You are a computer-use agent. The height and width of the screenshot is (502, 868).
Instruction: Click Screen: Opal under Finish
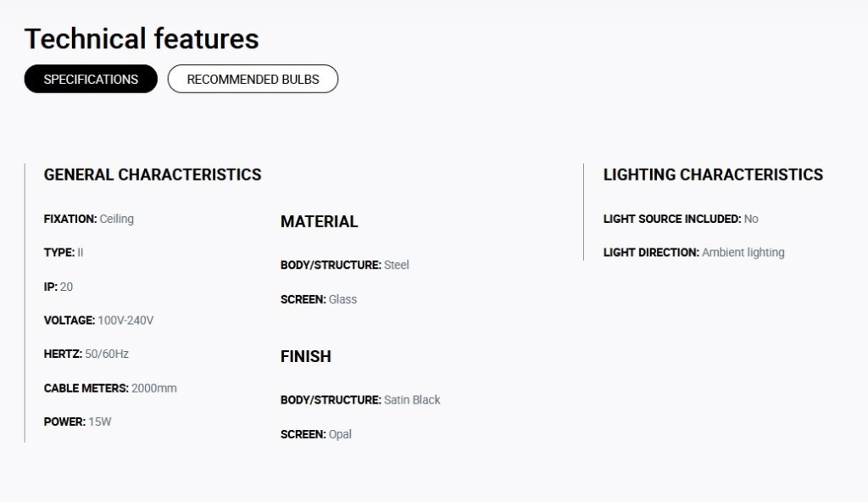pos(316,434)
